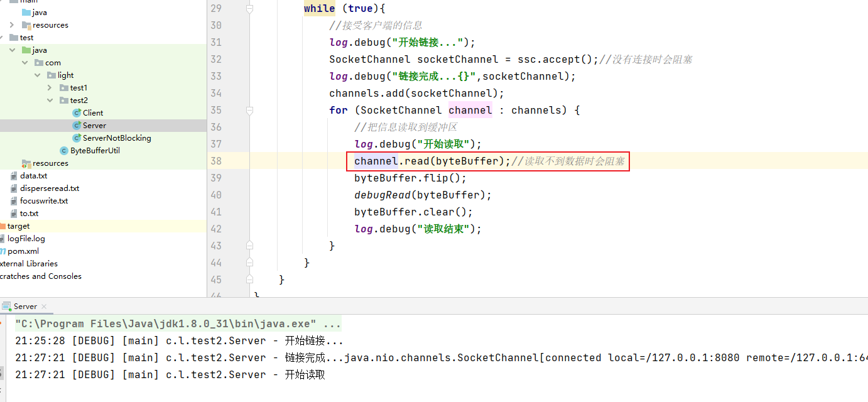Click the ByteBufferUtil class icon
Screen dimensions: 868x402
(63, 150)
